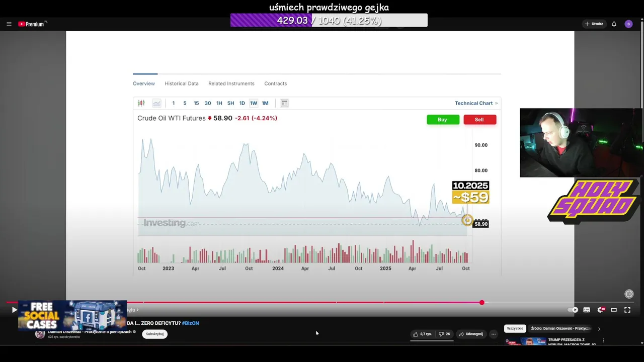644x362 pixels.
Task: Open the Overview tab in the chart
Action: (x=144, y=83)
